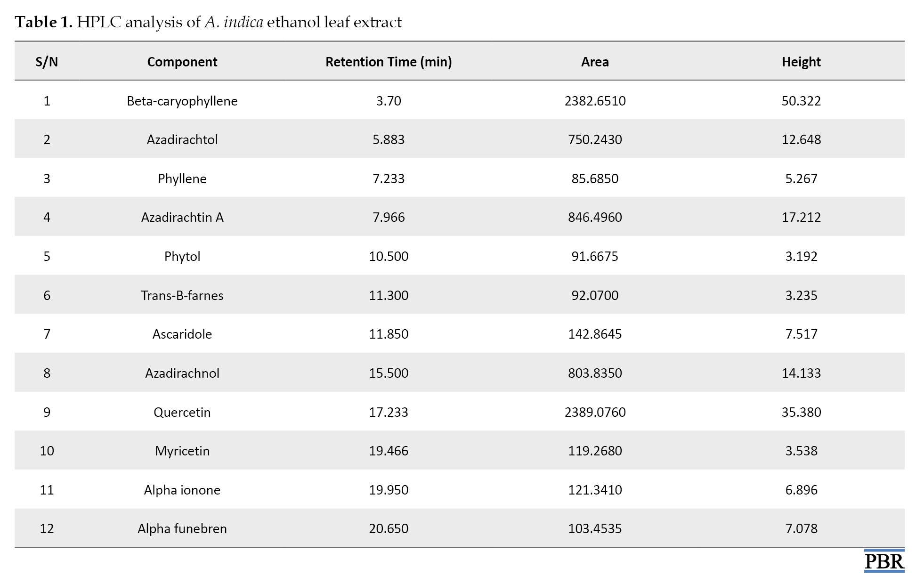Click the Retention Time (min) header
The image size is (924, 584).
click(388, 62)
